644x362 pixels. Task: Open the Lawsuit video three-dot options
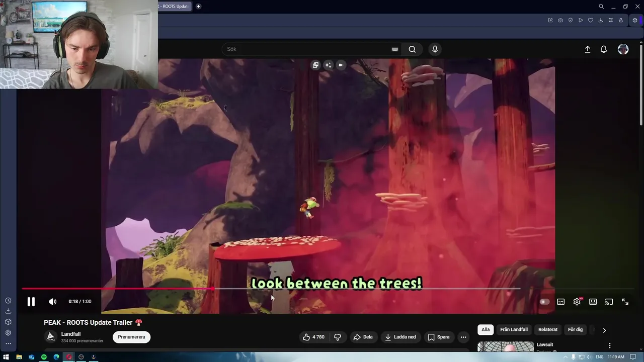[609, 345]
